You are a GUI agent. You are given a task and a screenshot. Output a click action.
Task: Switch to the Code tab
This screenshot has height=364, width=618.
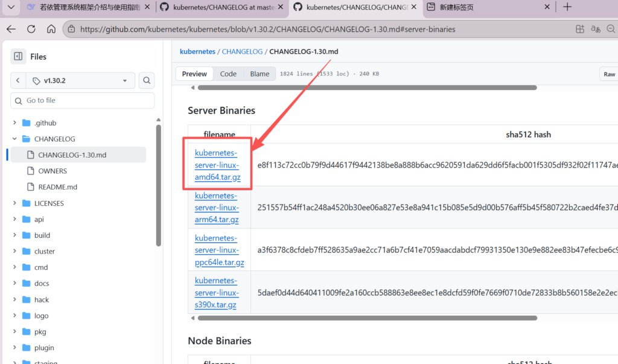pyautogui.click(x=228, y=74)
